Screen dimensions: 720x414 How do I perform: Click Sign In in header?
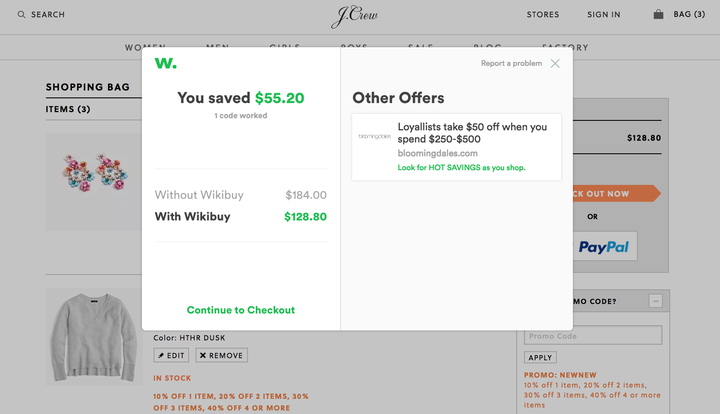pyautogui.click(x=603, y=15)
